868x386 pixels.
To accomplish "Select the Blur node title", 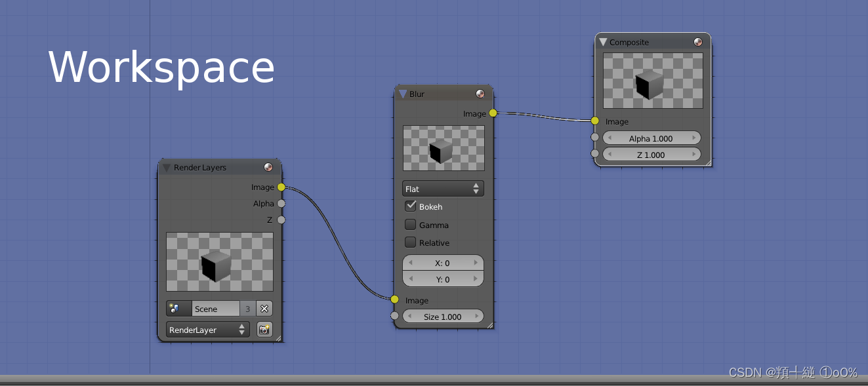I will click(417, 94).
